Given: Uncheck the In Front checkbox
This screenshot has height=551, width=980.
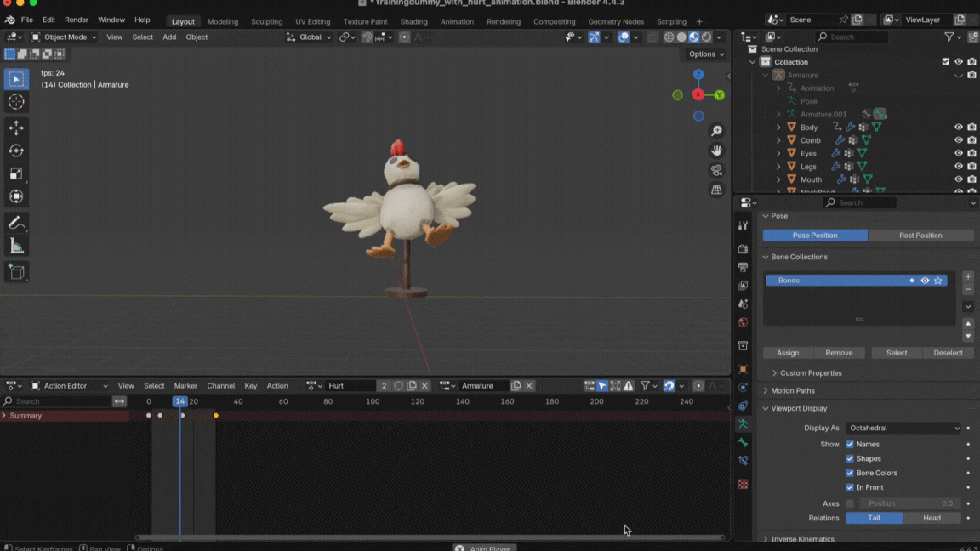Looking at the screenshot, I should tap(849, 487).
